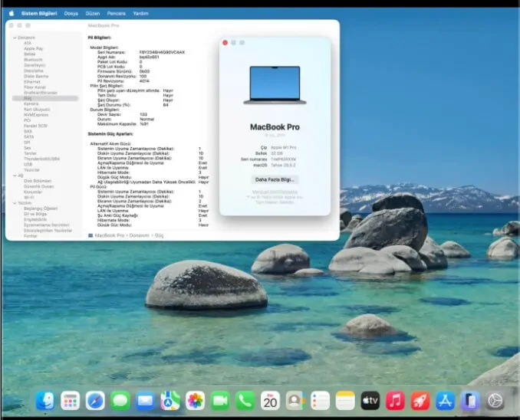Open the iPhone Mirroring icon
The width and height of the screenshot is (520, 420).
pyautogui.click(x=470, y=401)
